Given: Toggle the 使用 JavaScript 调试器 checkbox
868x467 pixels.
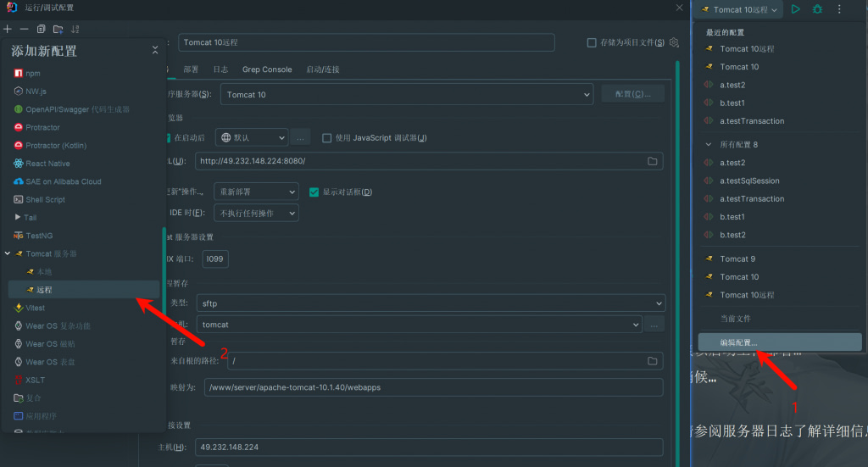Looking at the screenshot, I should click(x=326, y=138).
